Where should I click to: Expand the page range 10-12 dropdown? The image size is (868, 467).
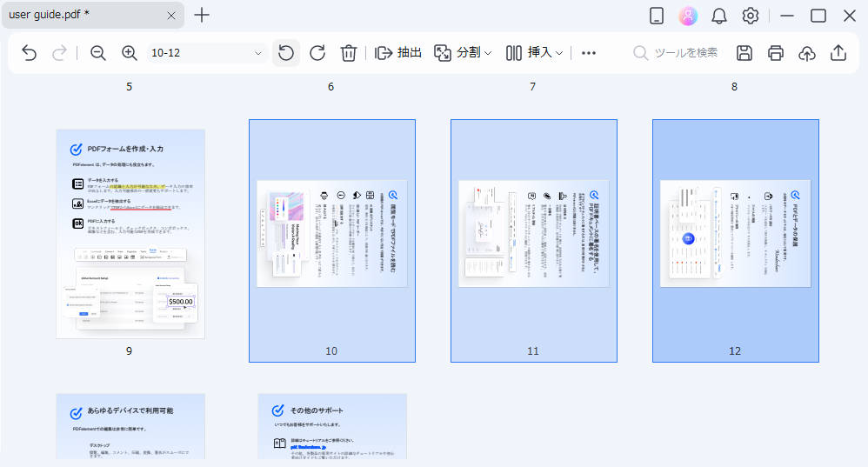point(257,53)
